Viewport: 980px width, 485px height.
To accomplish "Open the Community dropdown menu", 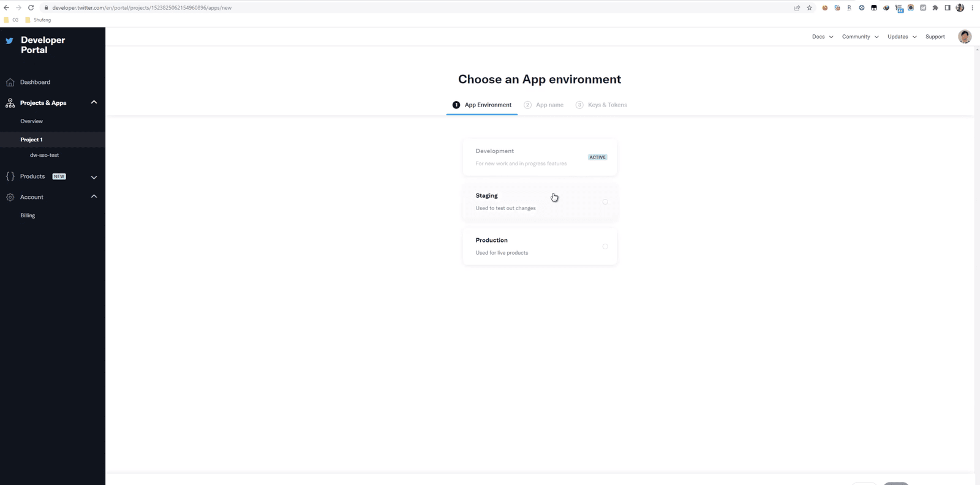I will [x=860, y=37].
